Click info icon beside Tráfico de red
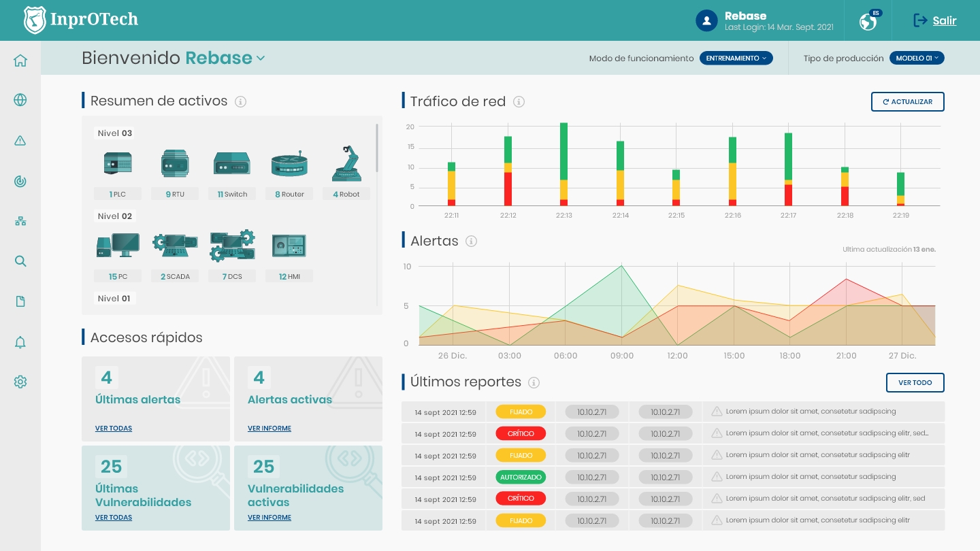The image size is (980, 551). (x=519, y=102)
